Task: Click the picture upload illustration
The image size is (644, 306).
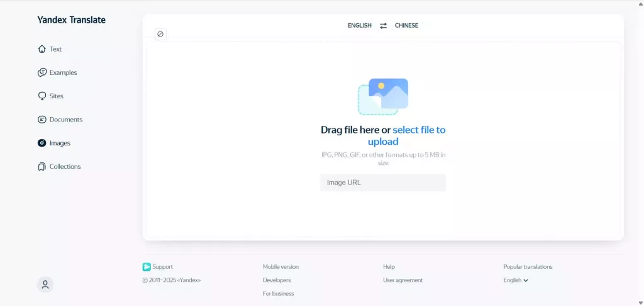Action: coord(383,97)
